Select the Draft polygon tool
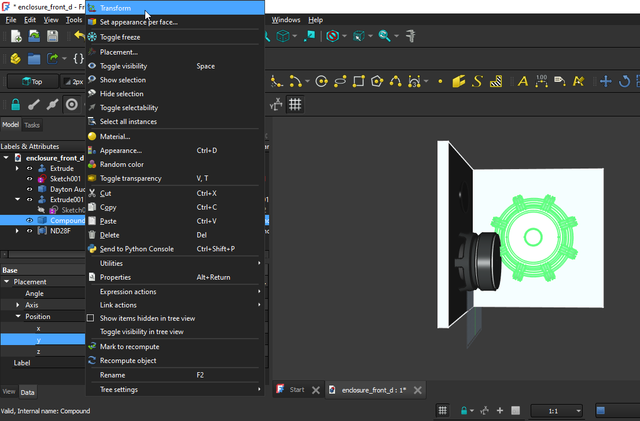This screenshot has width=640, height=421. pyautogui.click(x=377, y=81)
